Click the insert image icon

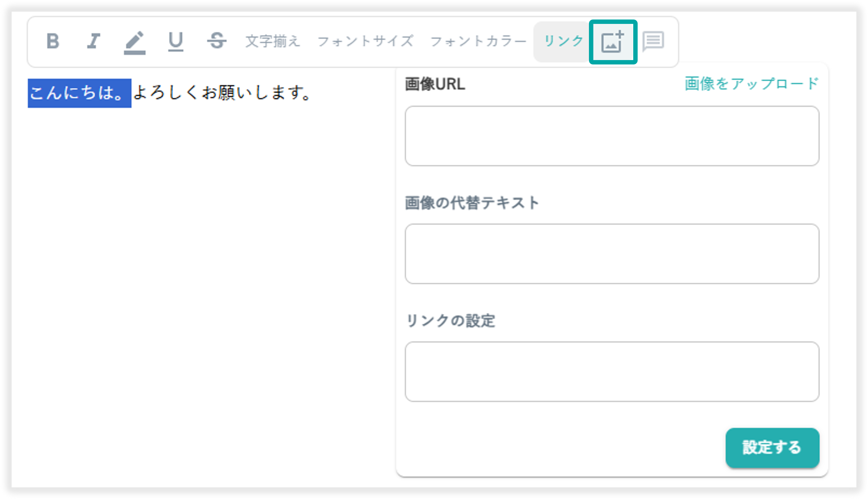point(613,42)
